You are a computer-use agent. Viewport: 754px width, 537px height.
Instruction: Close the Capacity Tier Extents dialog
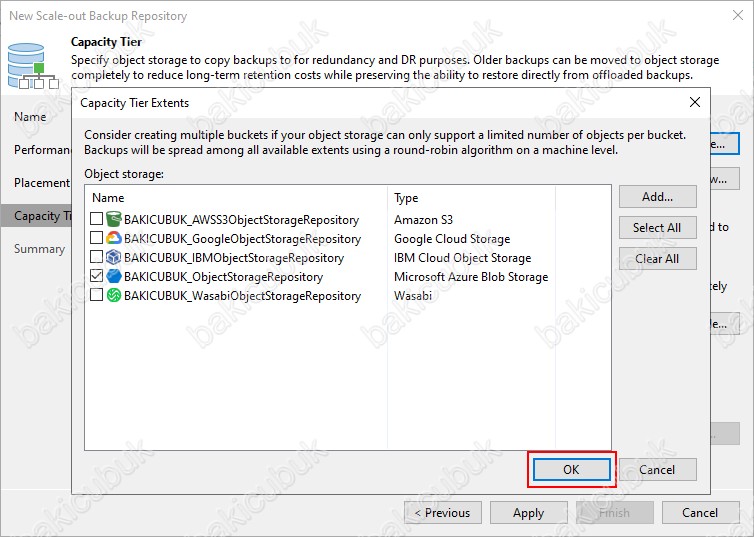coord(694,102)
